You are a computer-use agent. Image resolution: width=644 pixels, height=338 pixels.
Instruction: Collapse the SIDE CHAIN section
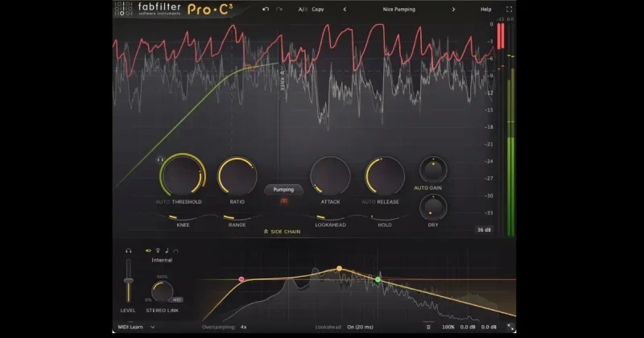point(282,232)
